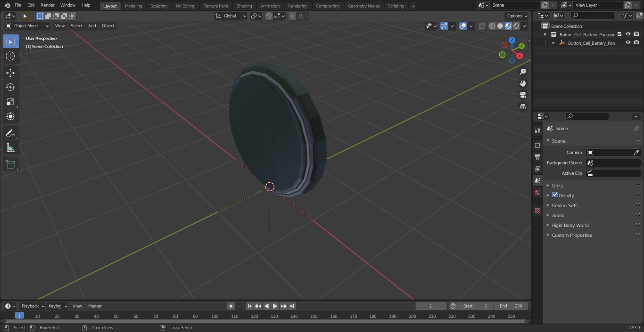Select the Select Box tool

[10, 41]
